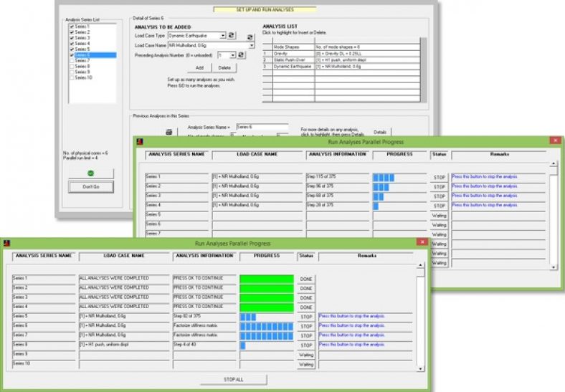Click scroll-up arrow in rear progress window
Viewport: 565px width, 392px height.
pyautogui.click(x=554, y=164)
